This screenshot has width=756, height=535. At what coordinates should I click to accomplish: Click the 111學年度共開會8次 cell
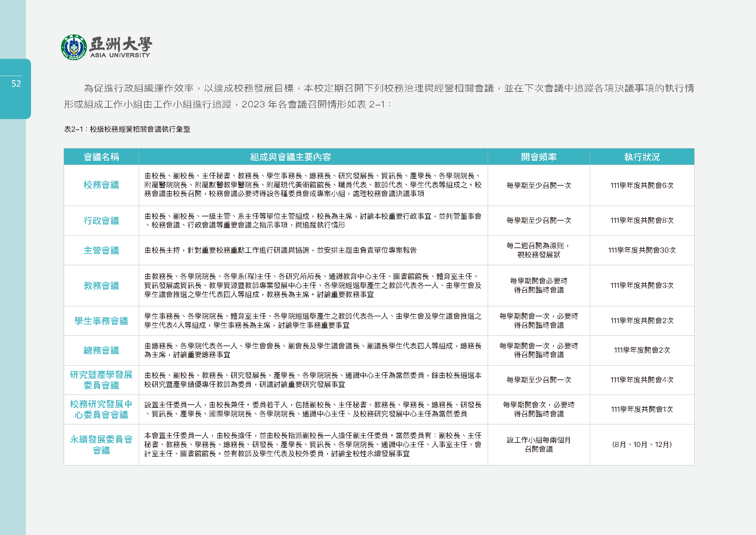(642, 220)
